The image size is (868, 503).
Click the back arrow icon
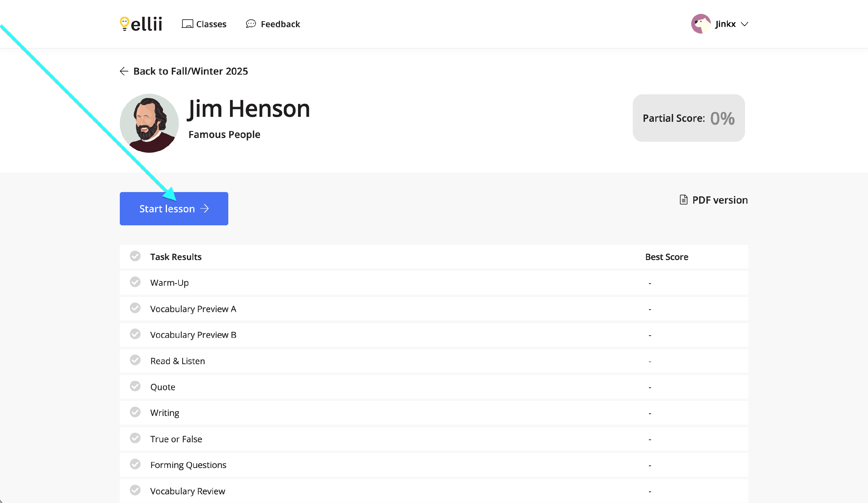124,71
